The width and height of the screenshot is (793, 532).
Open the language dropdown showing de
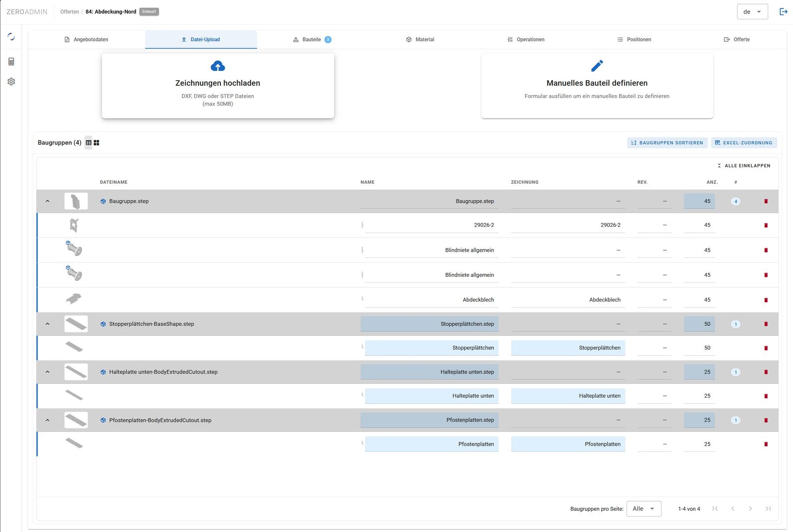coord(752,11)
